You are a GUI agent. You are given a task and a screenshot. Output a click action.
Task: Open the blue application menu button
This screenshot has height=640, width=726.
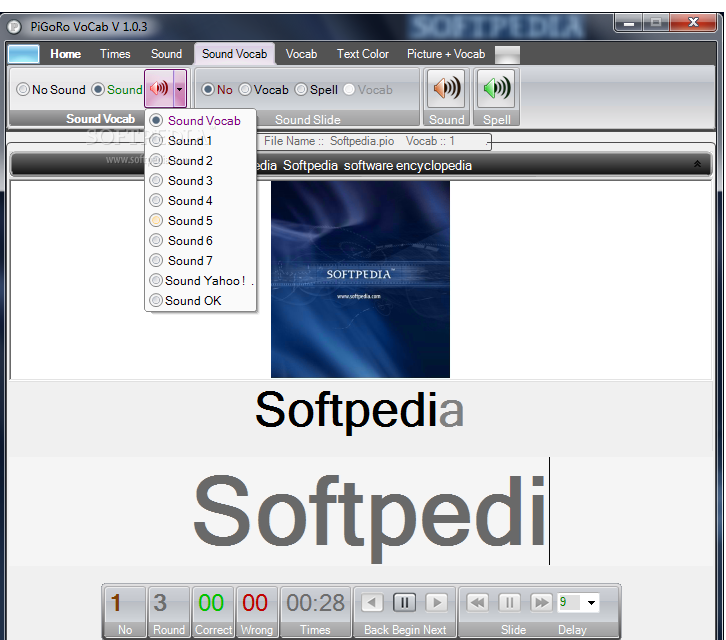click(x=24, y=54)
